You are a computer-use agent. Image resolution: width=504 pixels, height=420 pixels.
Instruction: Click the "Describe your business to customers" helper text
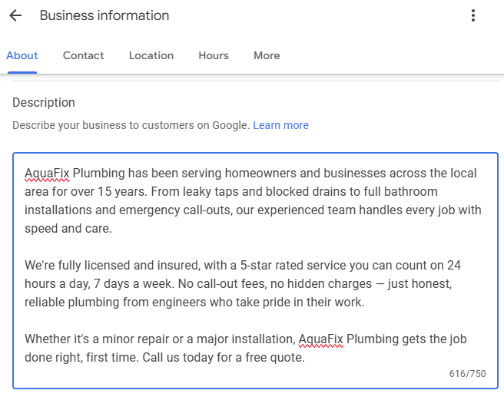coord(131,125)
